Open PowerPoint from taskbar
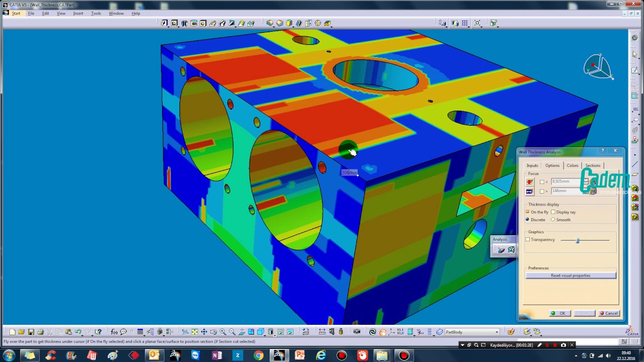The image size is (644, 362). [x=300, y=355]
